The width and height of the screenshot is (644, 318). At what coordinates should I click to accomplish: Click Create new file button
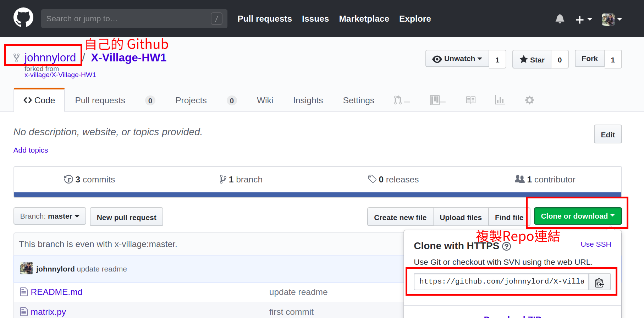pyautogui.click(x=400, y=217)
